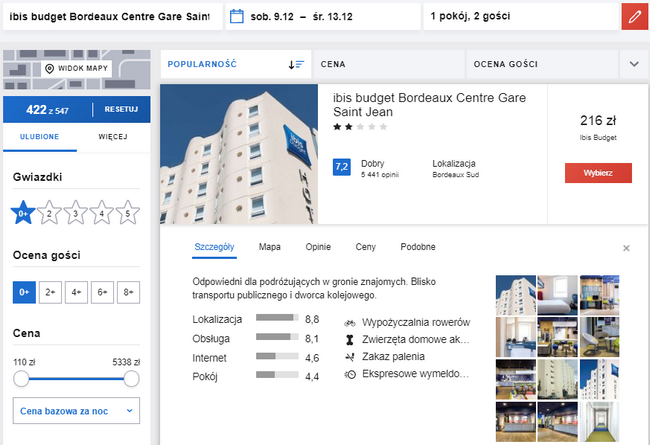Open the Szczegóły tab
The height and width of the screenshot is (445, 650).
[214, 247]
